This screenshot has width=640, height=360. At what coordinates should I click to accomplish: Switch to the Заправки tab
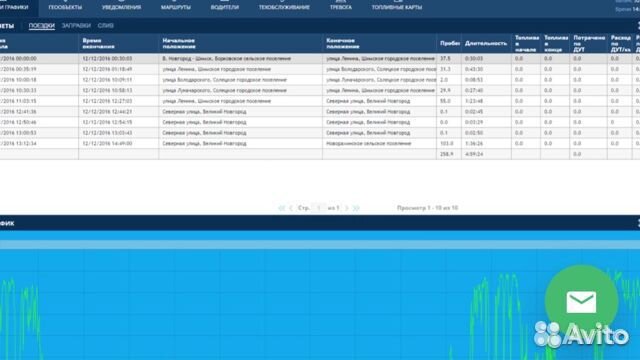click(76, 25)
